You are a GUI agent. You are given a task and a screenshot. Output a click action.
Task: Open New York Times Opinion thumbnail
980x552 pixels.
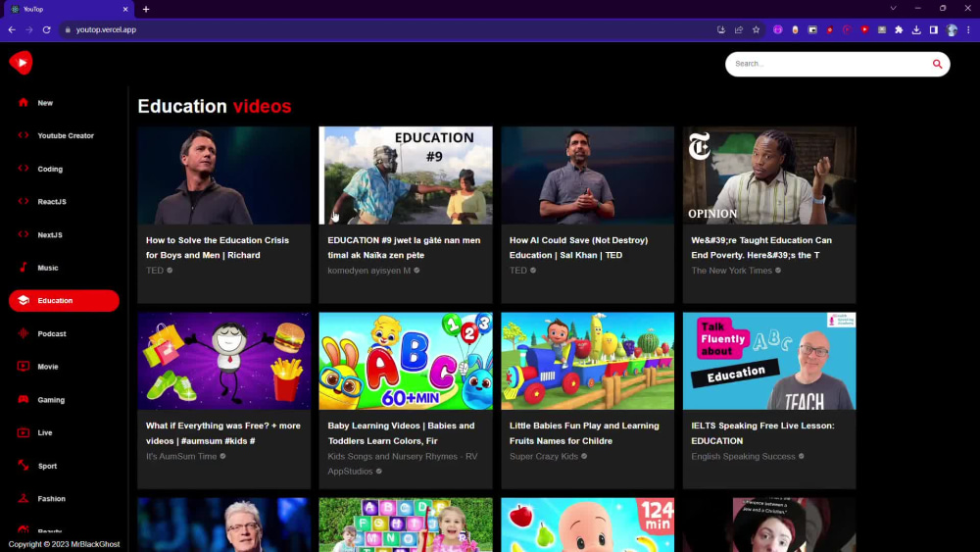click(x=769, y=176)
